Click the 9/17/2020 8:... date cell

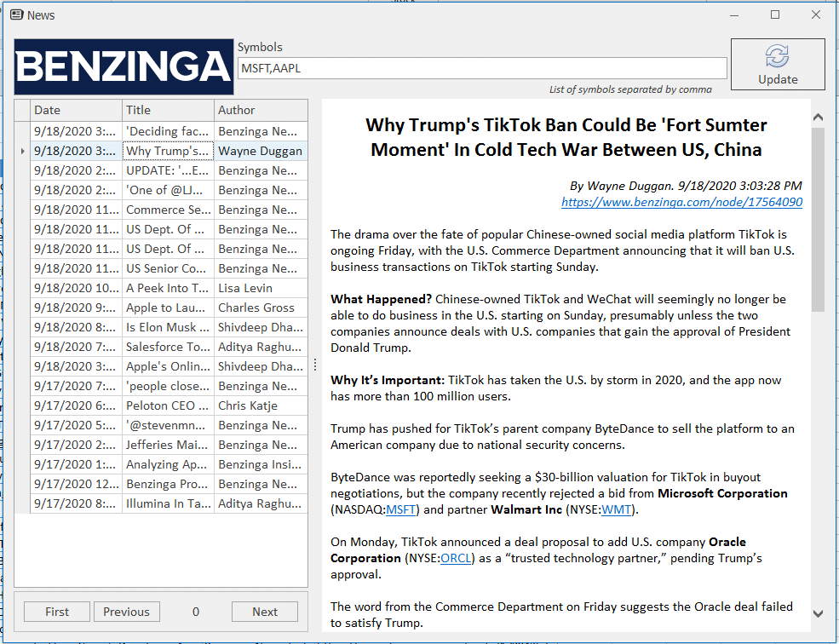[76, 503]
